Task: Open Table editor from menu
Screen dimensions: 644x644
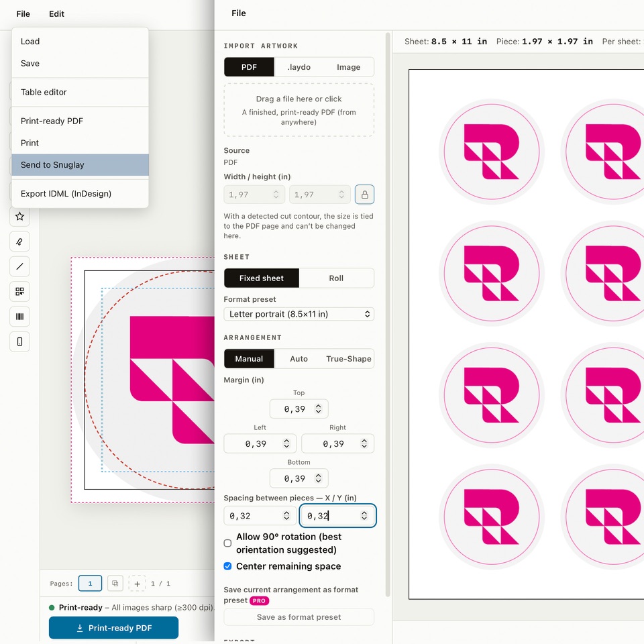Action: [x=80, y=92]
